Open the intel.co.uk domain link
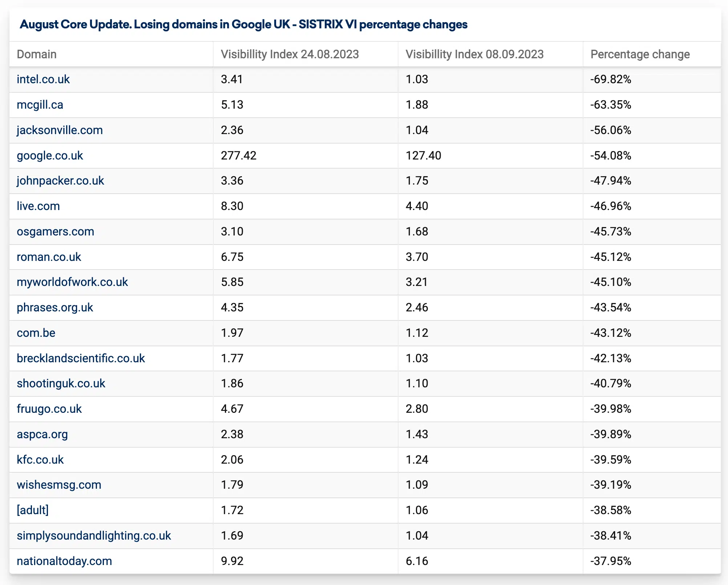Screen dimensions: 728x585 coord(43,79)
